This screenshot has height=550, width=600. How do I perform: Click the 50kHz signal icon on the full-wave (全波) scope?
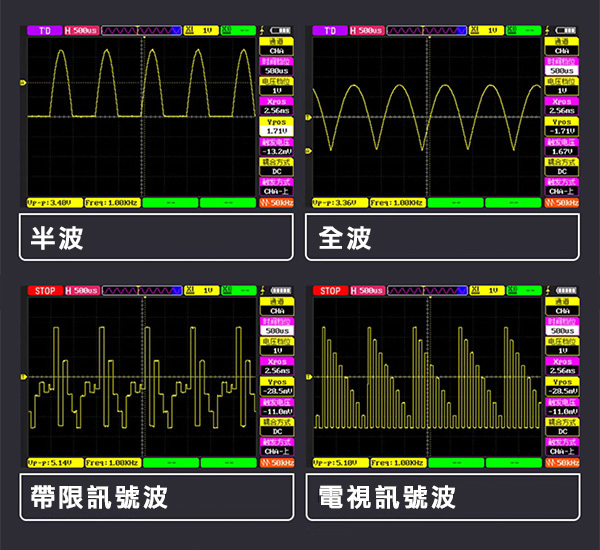coord(561,203)
